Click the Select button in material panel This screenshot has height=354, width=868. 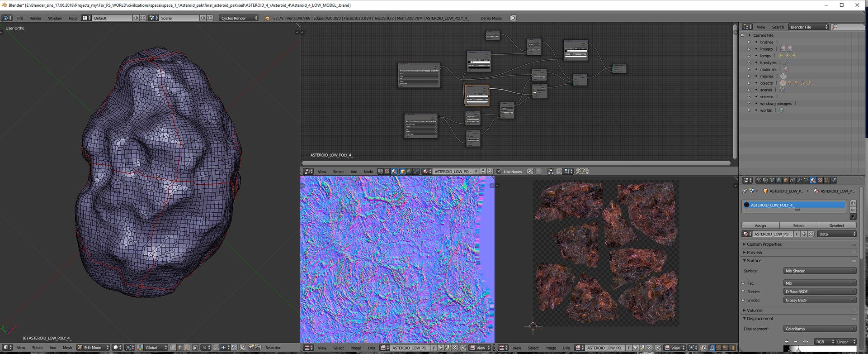[x=798, y=225]
